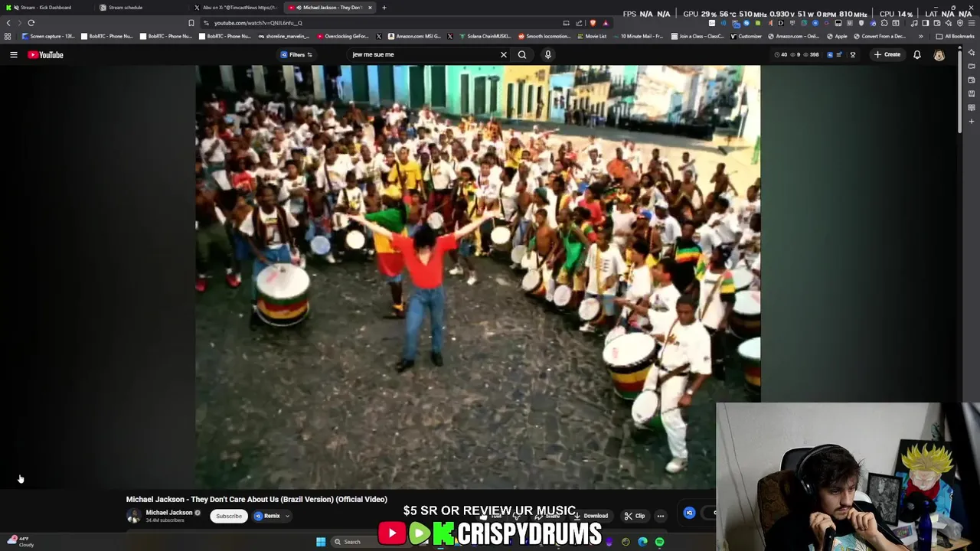This screenshot has width=980, height=551.
Task: Open the Create button menu
Action: 888,54
